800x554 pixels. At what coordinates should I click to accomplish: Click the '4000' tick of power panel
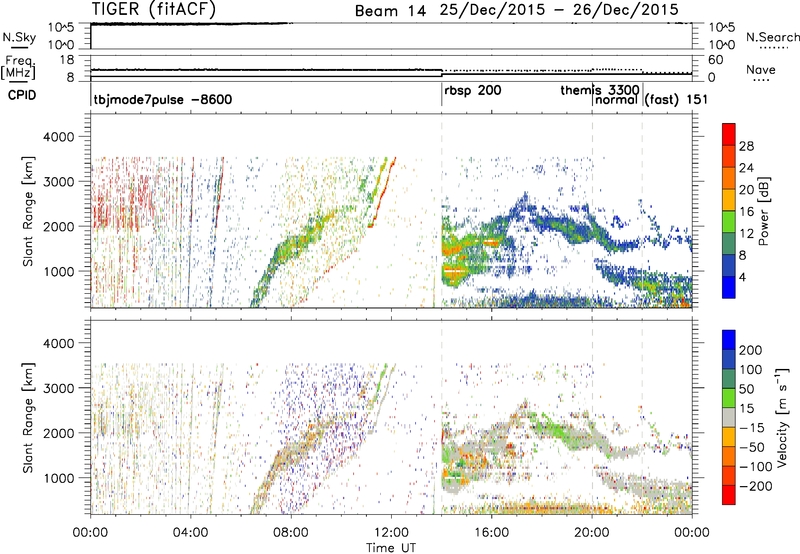tap(61, 137)
